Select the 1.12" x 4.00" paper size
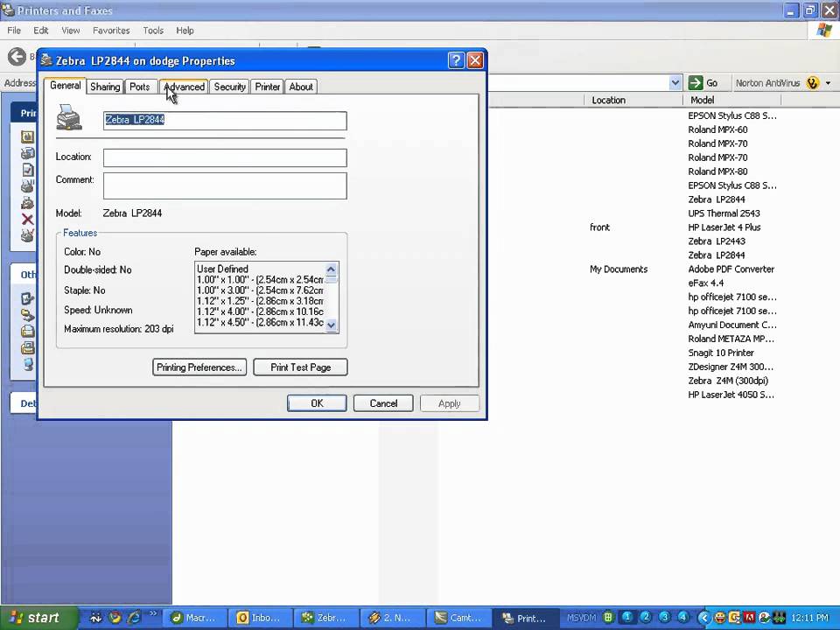 (x=260, y=311)
